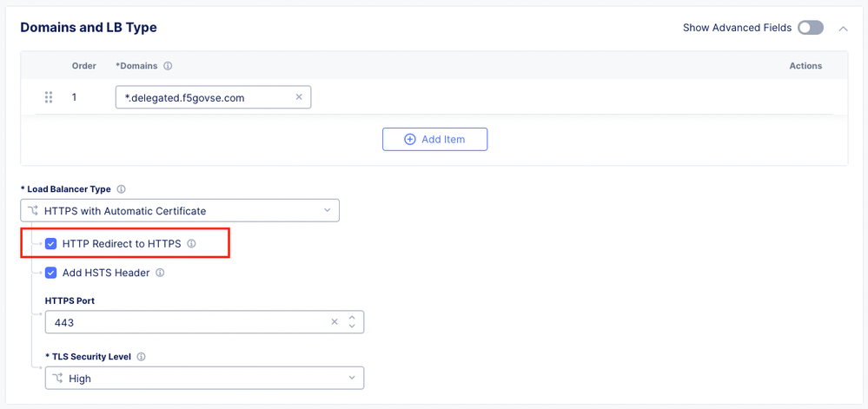
Task: Clear the domain field with its X icon
Action: point(299,97)
